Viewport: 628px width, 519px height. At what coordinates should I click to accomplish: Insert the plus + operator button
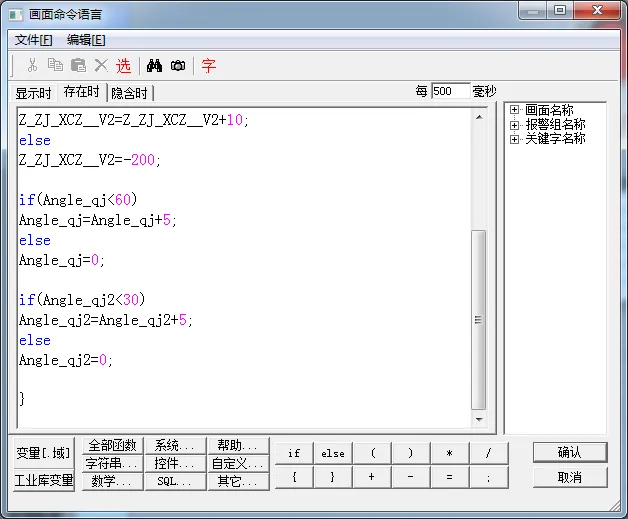372,477
